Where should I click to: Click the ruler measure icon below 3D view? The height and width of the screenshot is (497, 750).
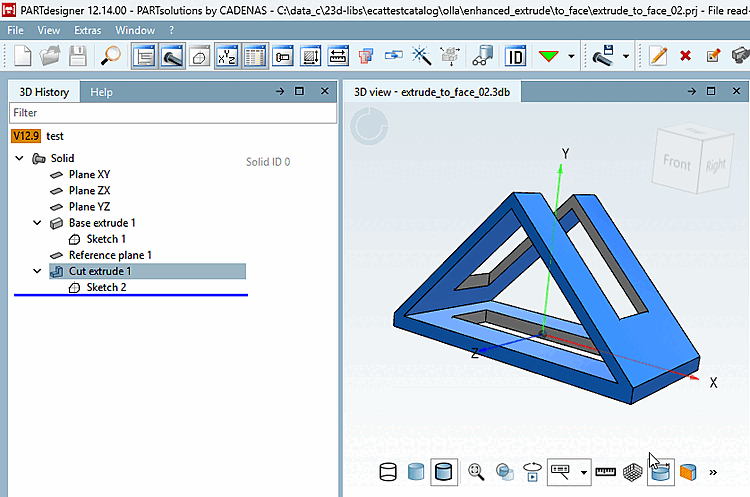point(605,472)
